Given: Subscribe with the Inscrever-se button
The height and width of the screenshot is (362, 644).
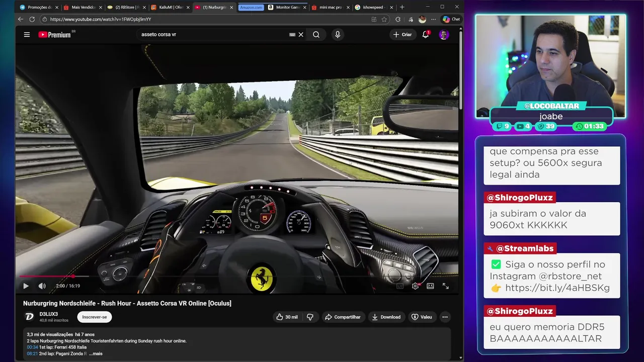Looking at the screenshot, I should (x=95, y=317).
